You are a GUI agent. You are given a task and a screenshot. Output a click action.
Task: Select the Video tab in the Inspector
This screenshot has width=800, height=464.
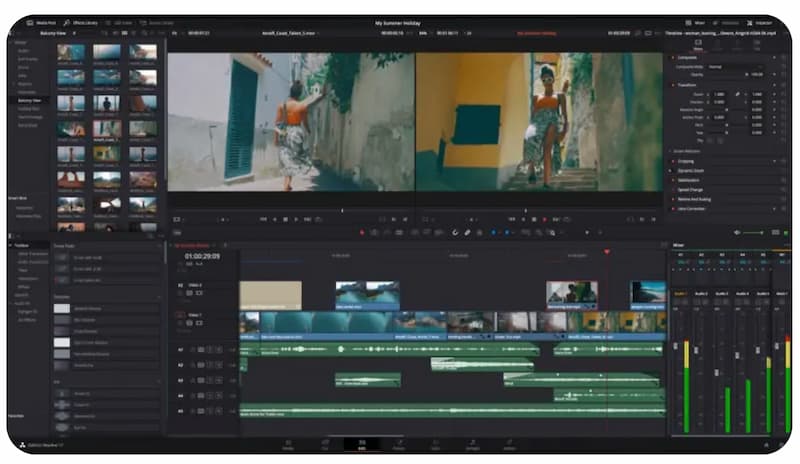click(x=699, y=45)
